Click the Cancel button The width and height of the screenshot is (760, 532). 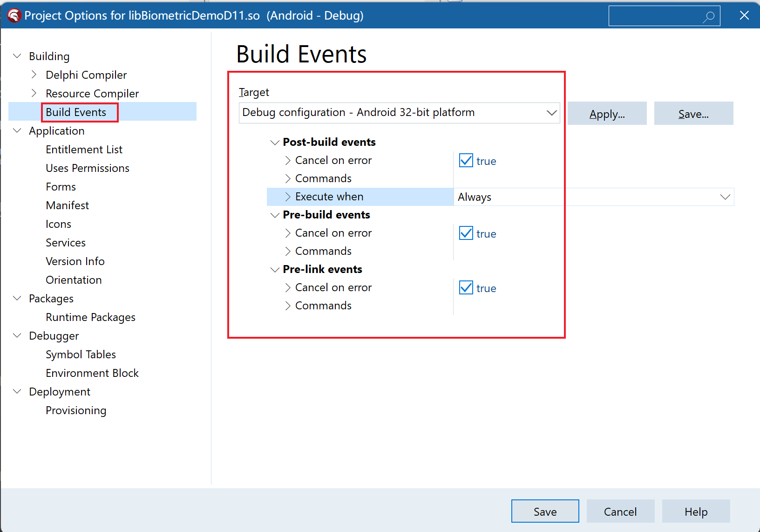(621, 511)
